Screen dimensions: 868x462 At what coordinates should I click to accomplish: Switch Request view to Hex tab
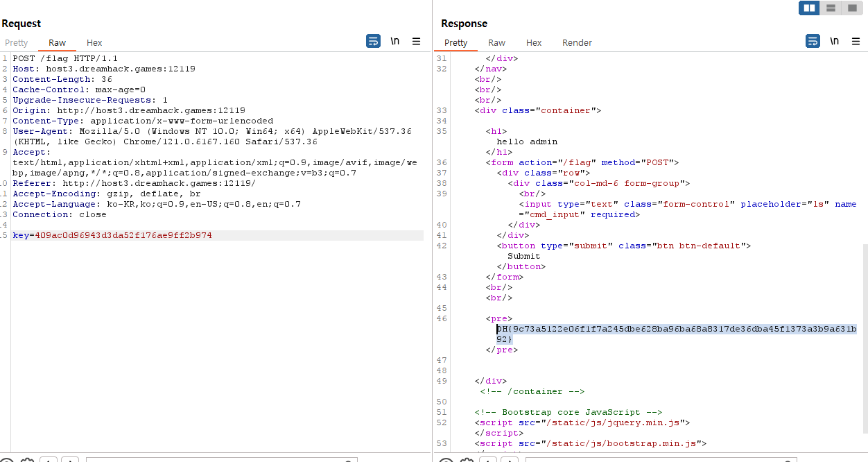(x=94, y=43)
